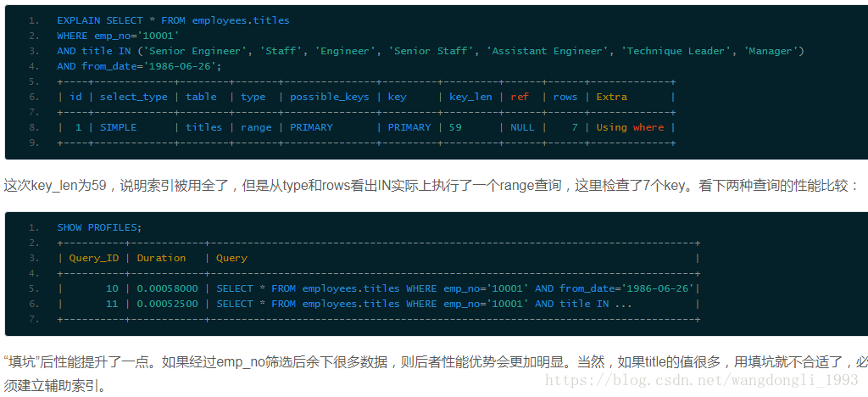Click the rows column header
This screenshot has width=868, height=397.
565,97
